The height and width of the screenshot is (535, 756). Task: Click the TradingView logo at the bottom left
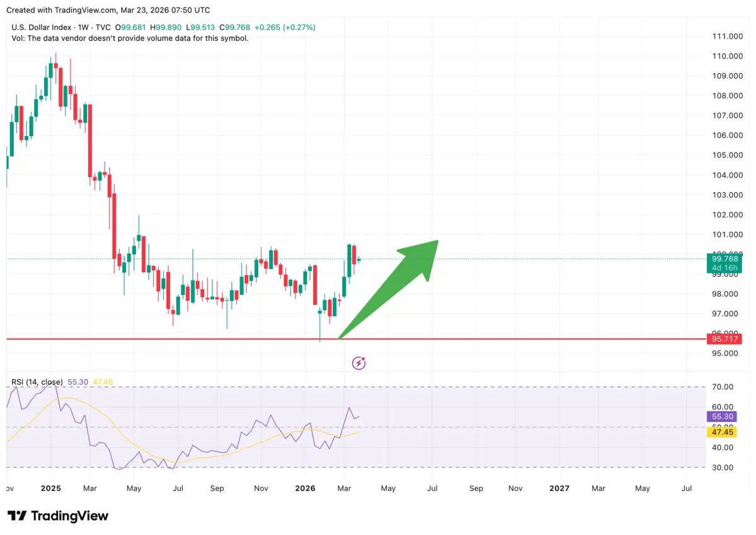[x=57, y=515]
